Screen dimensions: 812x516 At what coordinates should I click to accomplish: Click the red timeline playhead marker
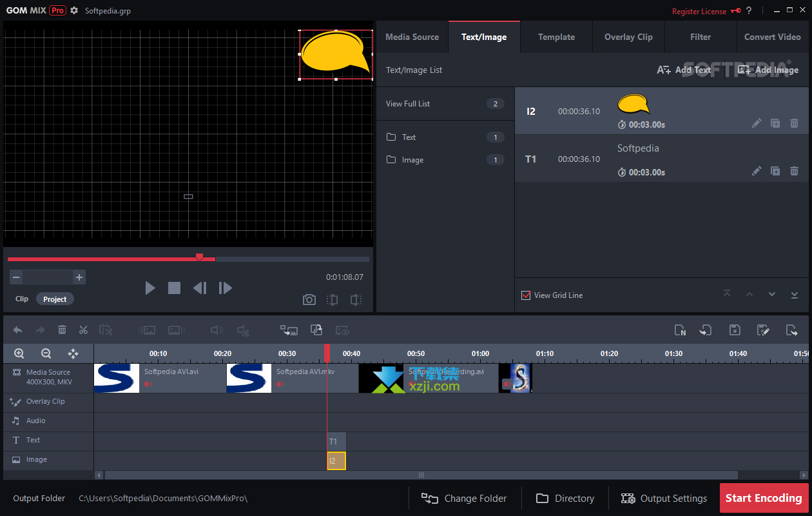[327, 353]
